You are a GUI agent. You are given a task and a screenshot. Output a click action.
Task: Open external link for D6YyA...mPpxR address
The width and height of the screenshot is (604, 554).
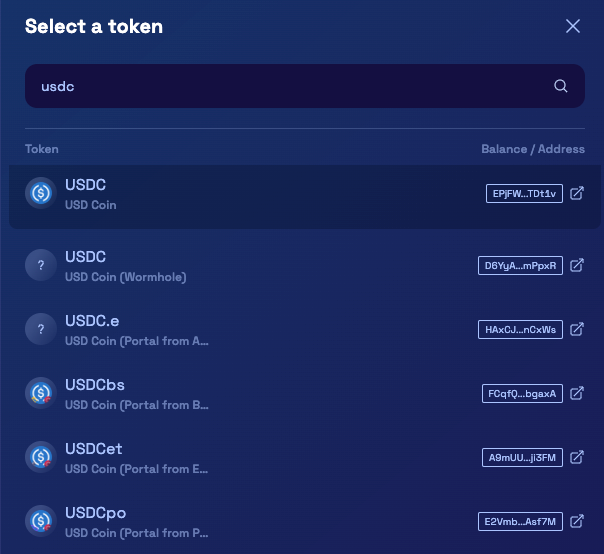click(577, 265)
